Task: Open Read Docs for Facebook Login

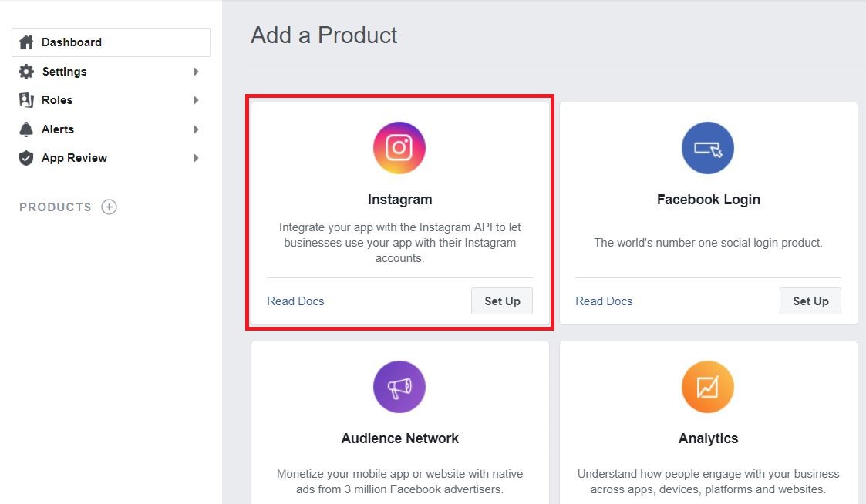Action: (604, 301)
